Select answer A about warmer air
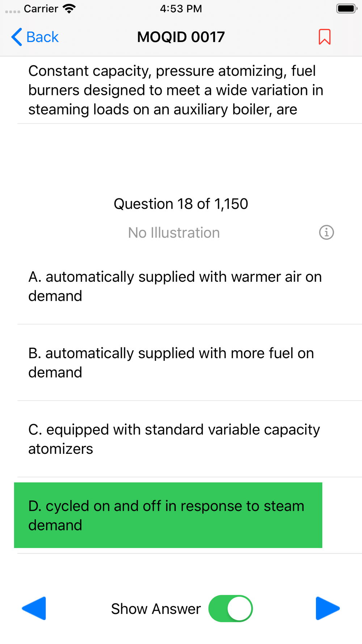The height and width of the screenshot is (644, 362). pos(175,286)
